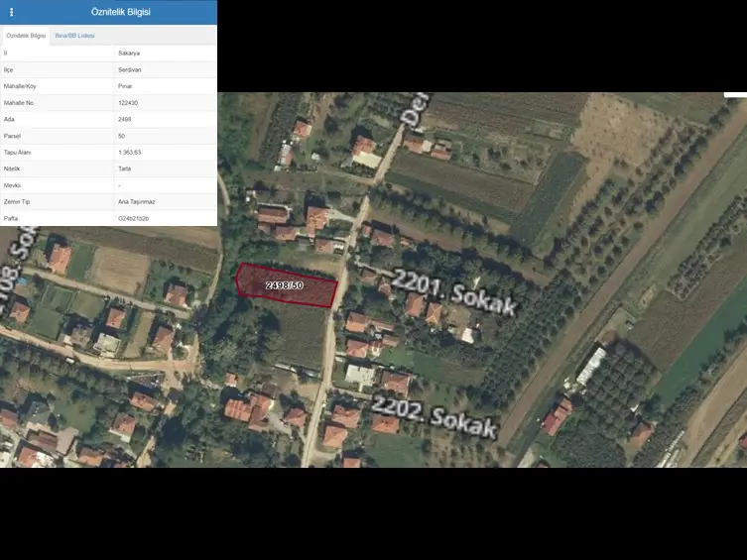747x560 pixels.
Task: Click the '2201. Sokak' street label on the map
Action: 454,292
